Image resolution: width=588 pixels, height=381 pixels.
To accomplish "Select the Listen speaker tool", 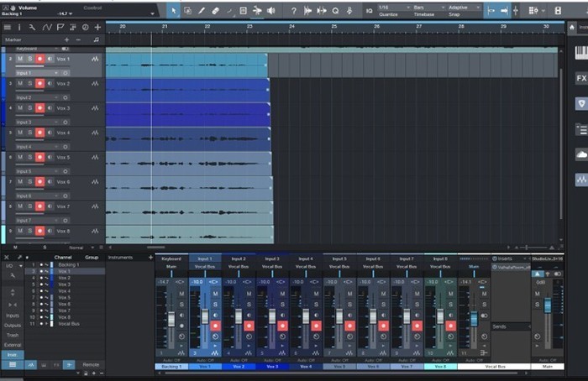I will (x=270, y=11).
